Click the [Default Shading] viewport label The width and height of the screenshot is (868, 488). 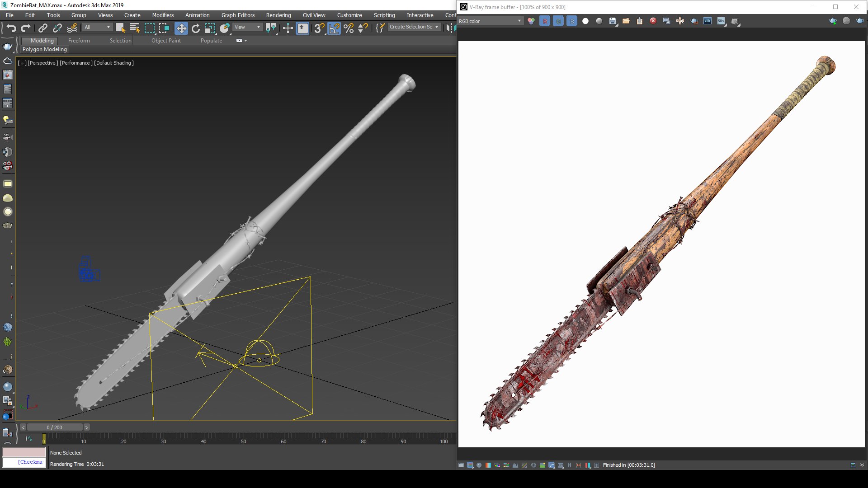[114, 63]
